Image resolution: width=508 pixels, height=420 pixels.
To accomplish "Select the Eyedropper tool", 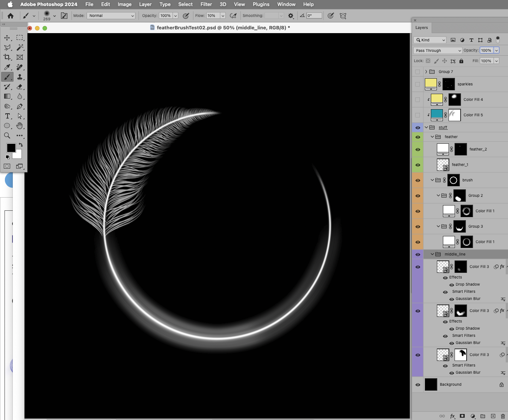I will (x=8, y=67).
